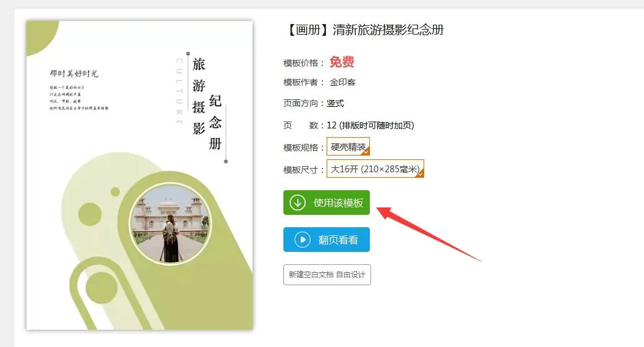The width and height of the screenshot is (644, 347).
Task: Click the author name 金印客
Action: click(x=343, y=82)
